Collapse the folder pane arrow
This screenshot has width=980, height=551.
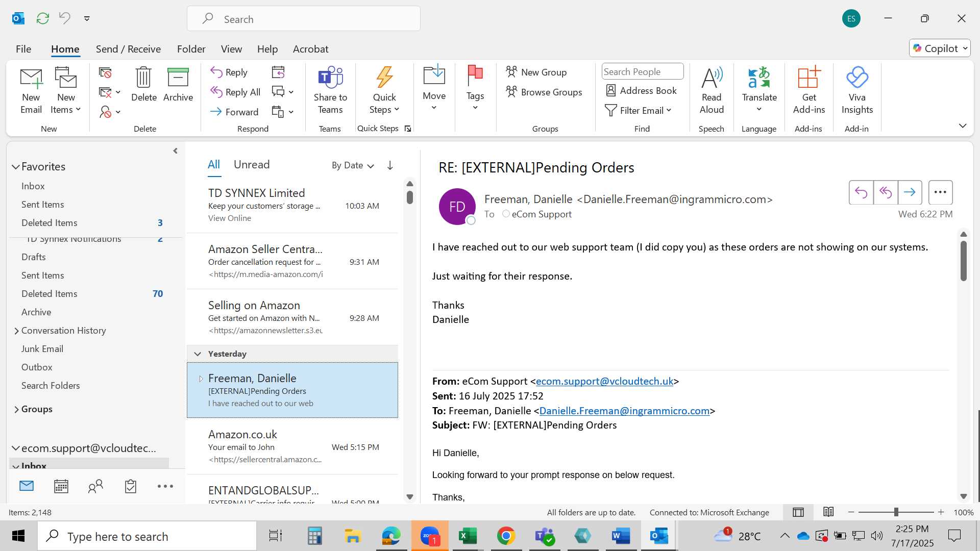pyautogui.click(x=175, y=151)
